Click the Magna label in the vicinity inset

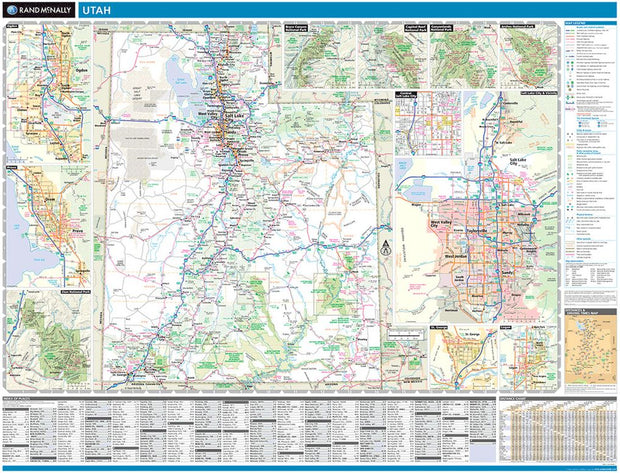point(416,206)
